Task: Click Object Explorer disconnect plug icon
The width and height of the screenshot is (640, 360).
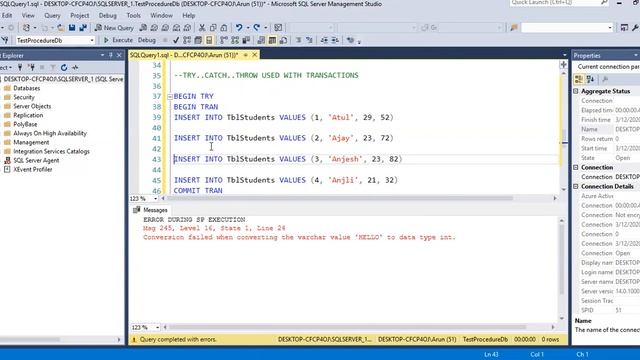Action: [31, 67]
